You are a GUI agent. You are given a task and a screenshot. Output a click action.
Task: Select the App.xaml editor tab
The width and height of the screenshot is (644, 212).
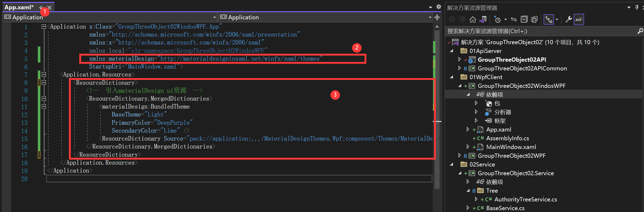19,7
